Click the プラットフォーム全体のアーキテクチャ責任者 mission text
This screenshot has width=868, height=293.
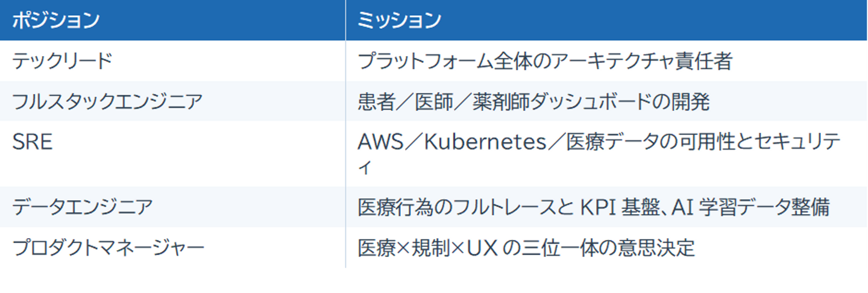pos(544,61)
